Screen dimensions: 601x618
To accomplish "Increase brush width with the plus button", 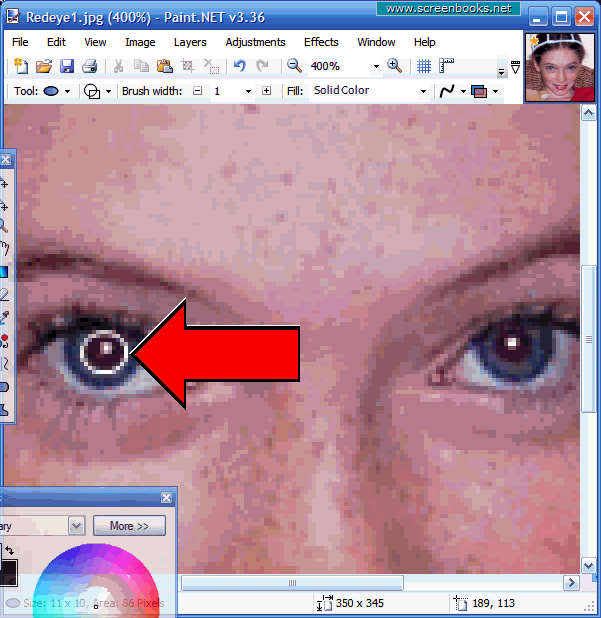I will (266, 91).
